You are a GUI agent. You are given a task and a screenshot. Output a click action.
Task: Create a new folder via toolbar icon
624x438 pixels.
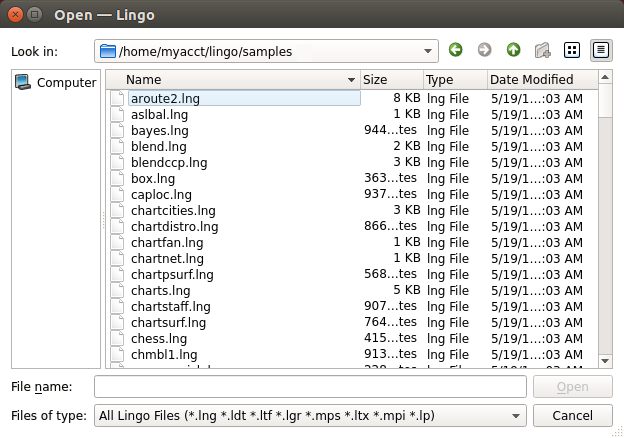[542, 51]
